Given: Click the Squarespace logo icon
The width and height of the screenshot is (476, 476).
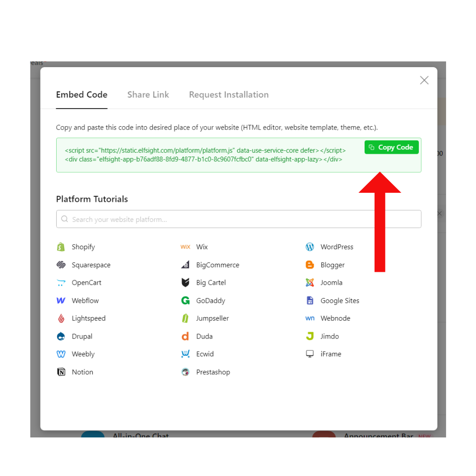Looking at the screenshot, I should click(x=61, y=265).
